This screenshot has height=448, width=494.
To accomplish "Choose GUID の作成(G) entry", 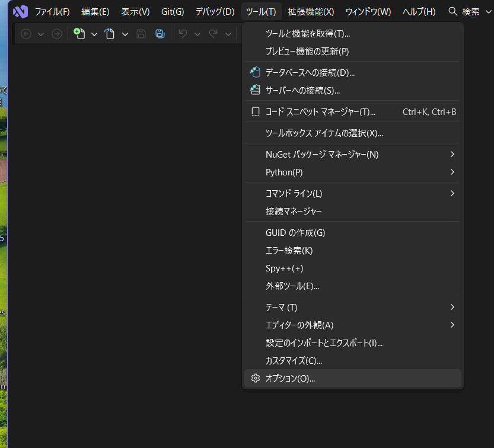I will 352,233.
